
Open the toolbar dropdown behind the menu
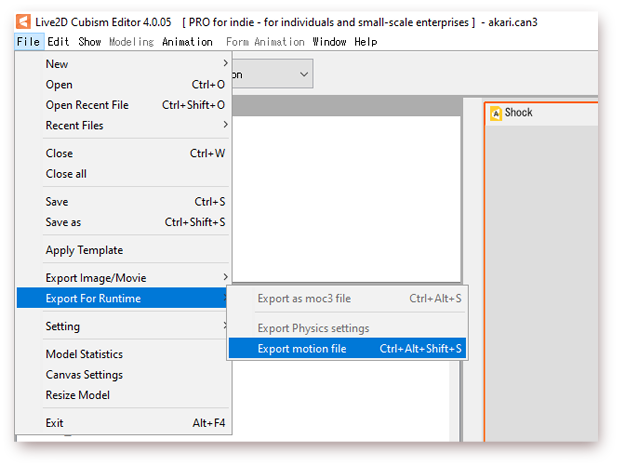272,74
